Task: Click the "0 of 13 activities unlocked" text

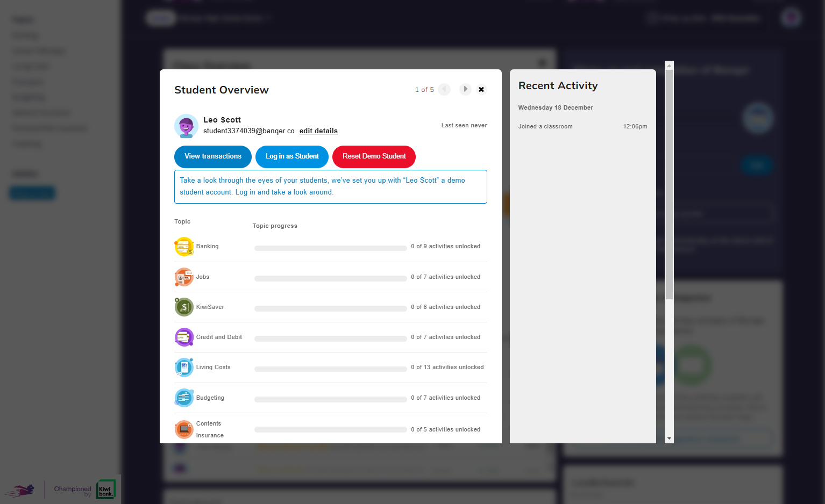Action: pos(447,368)
